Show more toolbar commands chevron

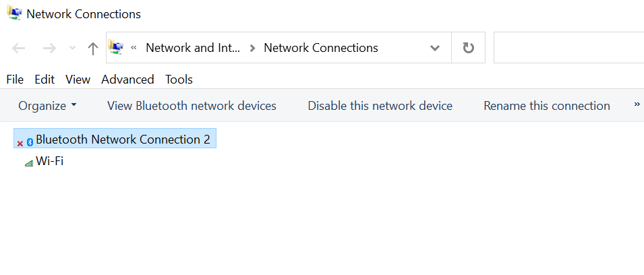[637, 105]
